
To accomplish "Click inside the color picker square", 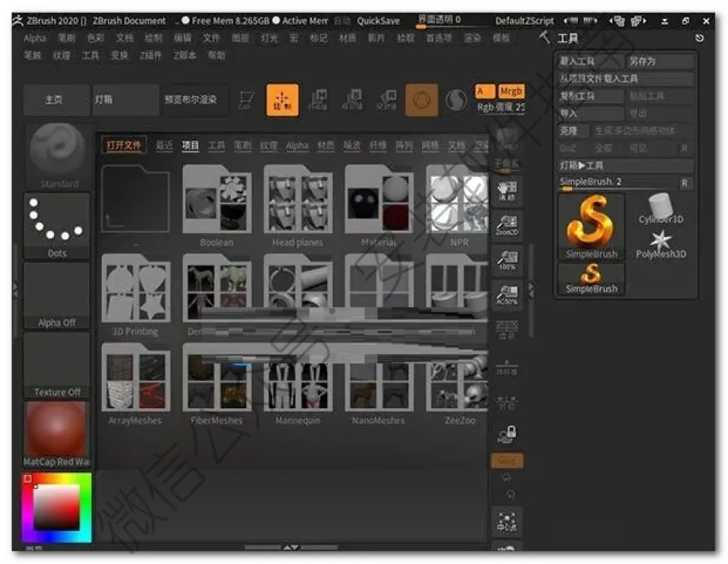I will 56,508.
